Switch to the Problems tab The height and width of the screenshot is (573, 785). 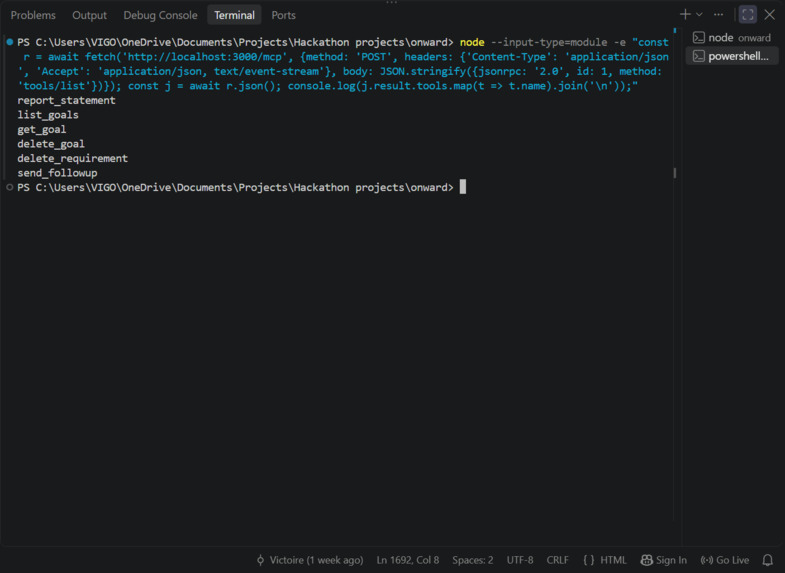33,15
